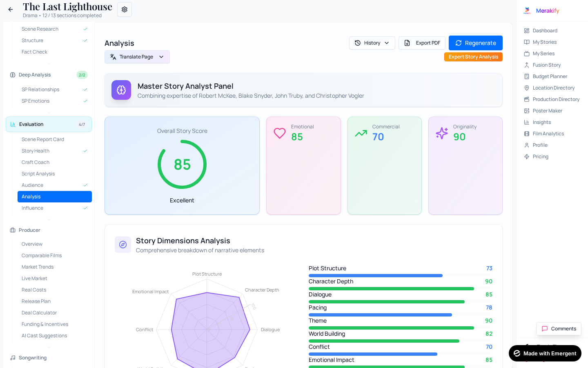The image size is (588, 368).
Task: Click the Production Directory icon
Action: pos(527,99)
